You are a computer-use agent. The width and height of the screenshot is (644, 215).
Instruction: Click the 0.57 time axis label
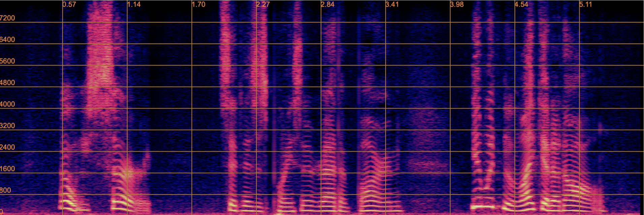(69, 4)
